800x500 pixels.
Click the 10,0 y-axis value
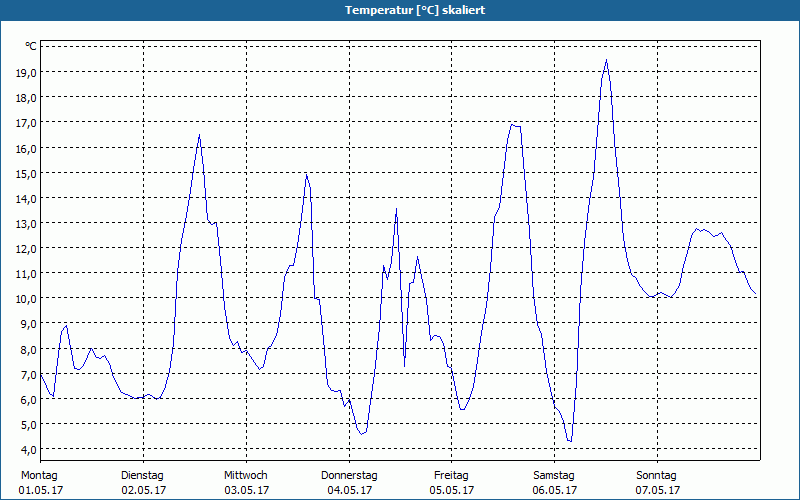(26, 298)
